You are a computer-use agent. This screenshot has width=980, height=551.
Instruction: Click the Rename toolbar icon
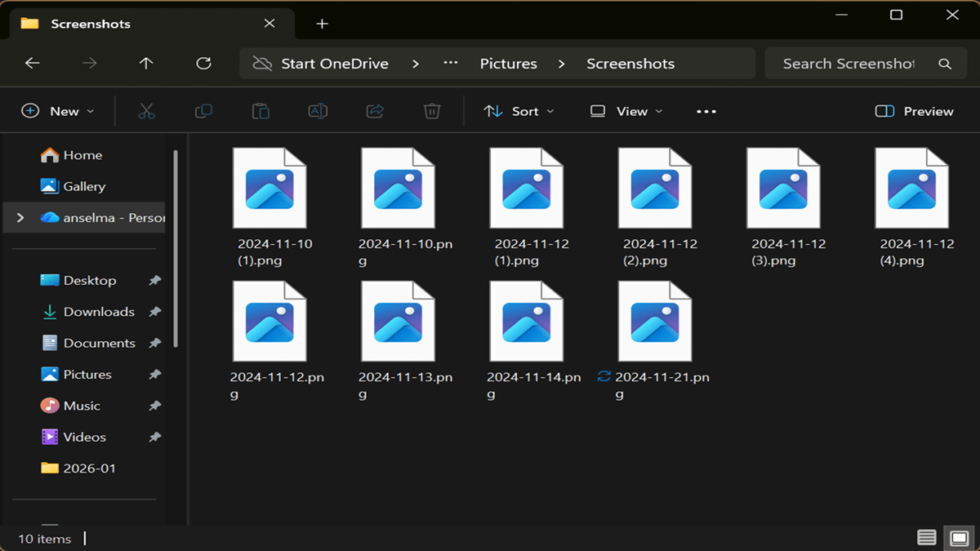[x=318, y=111]
